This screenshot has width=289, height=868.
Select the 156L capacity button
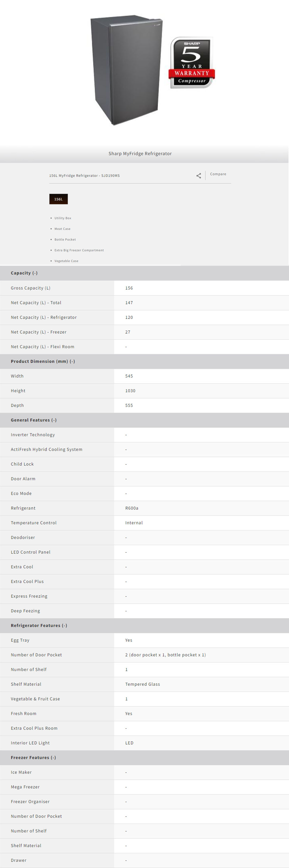point(59,199)
